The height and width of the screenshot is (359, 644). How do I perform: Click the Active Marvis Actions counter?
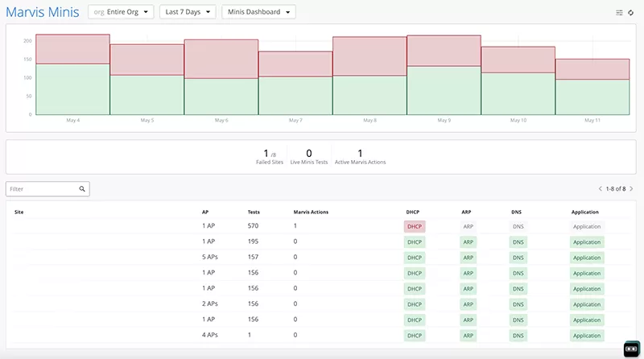(360, 156)
